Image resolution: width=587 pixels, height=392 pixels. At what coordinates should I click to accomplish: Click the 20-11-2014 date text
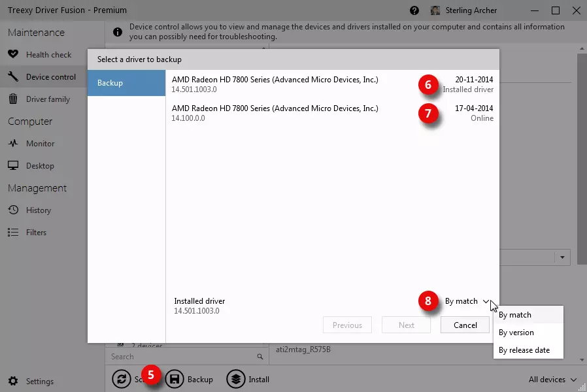pyautogui.click(x=474, y=79)
